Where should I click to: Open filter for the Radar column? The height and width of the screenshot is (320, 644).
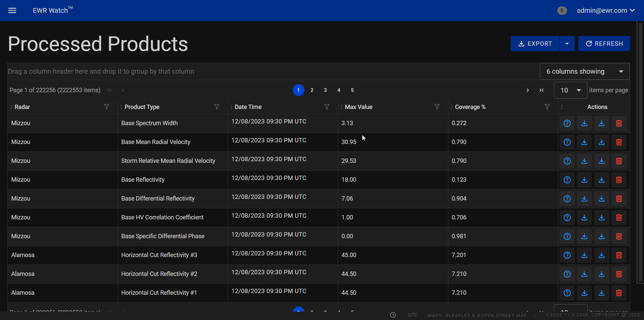pyautogui.click(x=107, y=107)
